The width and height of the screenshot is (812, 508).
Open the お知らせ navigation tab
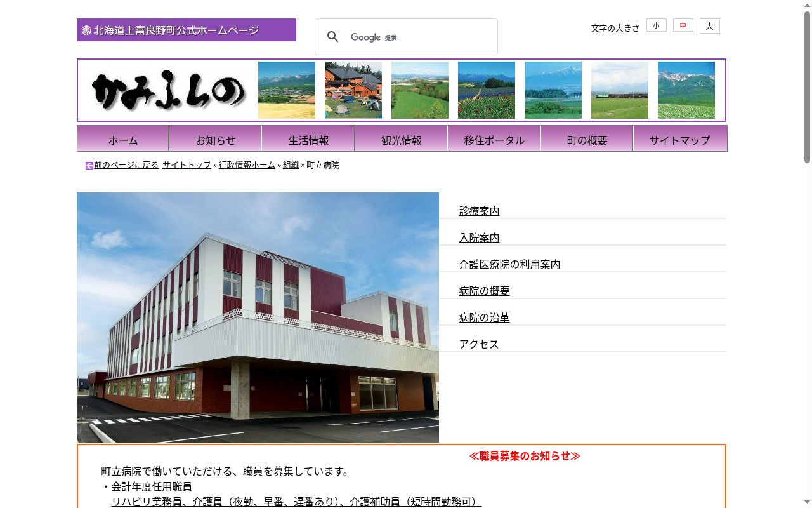click(216, 139)
